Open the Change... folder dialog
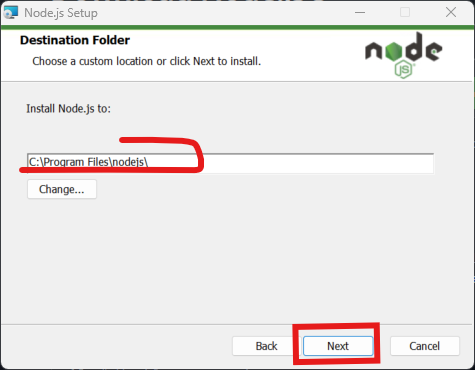475x370 pixels. click(62, 189)
